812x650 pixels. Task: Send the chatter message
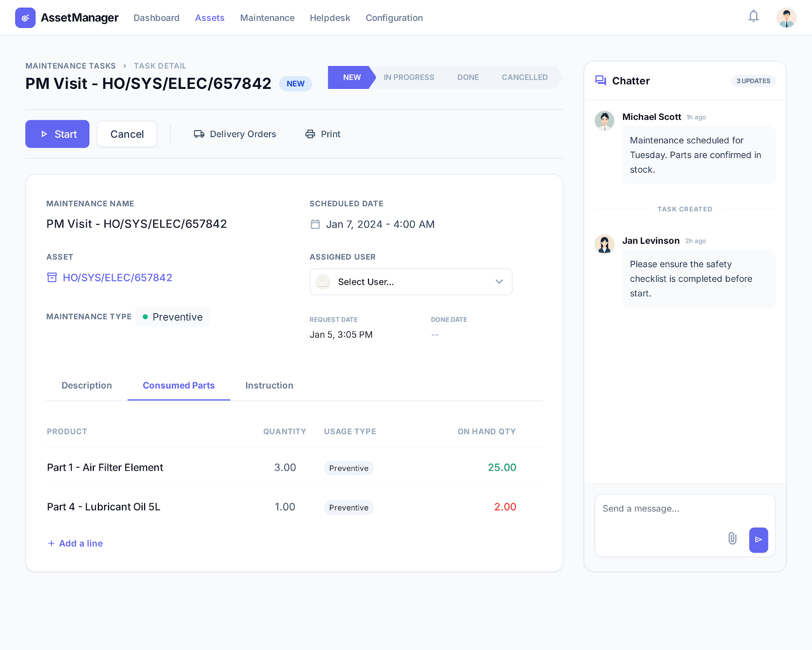(758, 540)
